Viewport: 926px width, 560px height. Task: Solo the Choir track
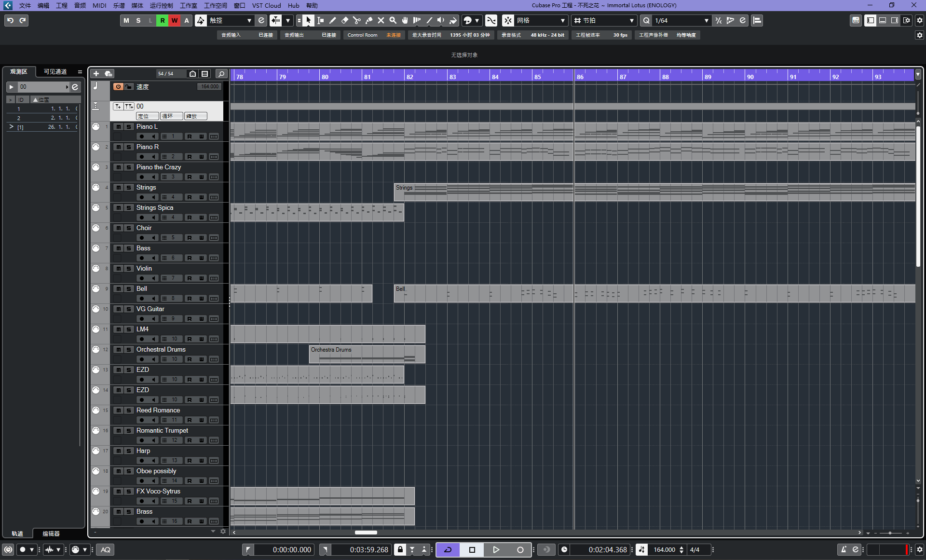(x=129, y=228)
